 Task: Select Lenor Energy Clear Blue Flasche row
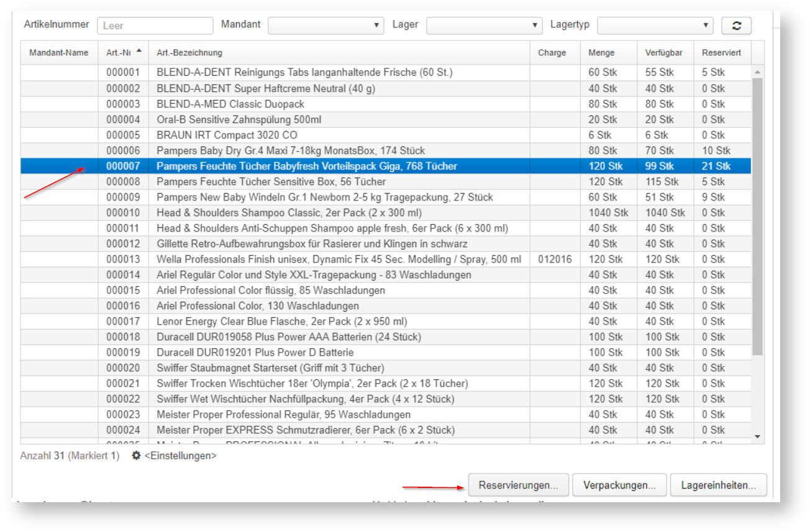click(x=386, y=321)
